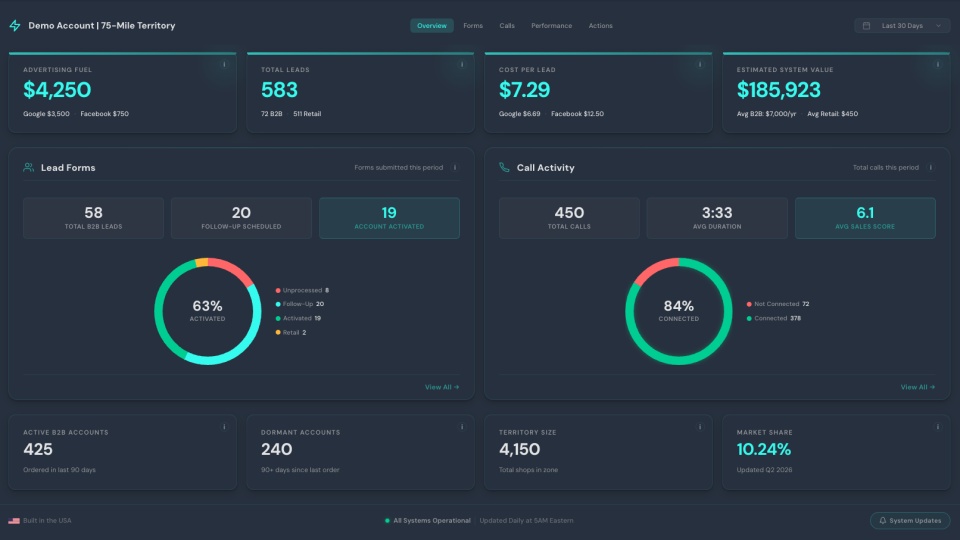Open info icon on Estimated System Value
The width and height of the screenshot is (960, 540).
(x=937, y=64)
